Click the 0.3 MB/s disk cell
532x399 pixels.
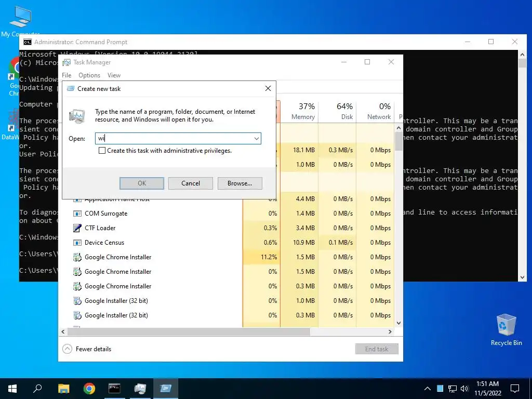point(341,150)
